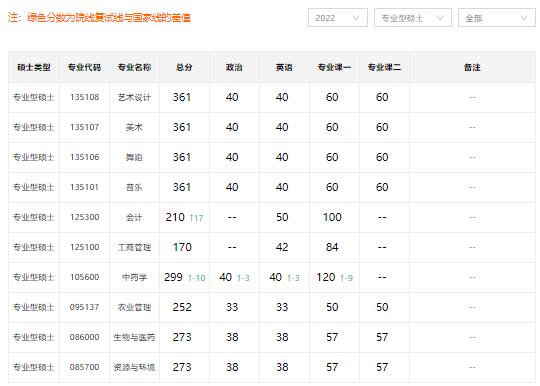Select major code 135101
This screenshot has width=540, height=386.
(x=84, y=187)
